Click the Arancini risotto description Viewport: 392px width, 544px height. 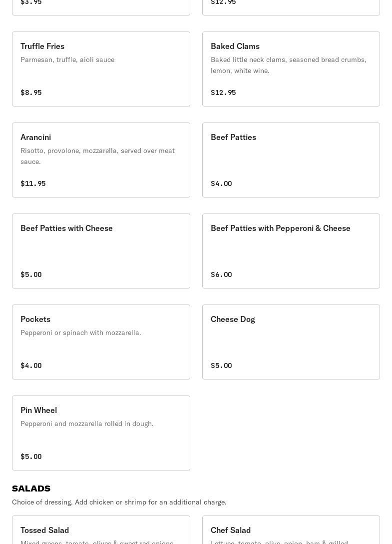97,156
